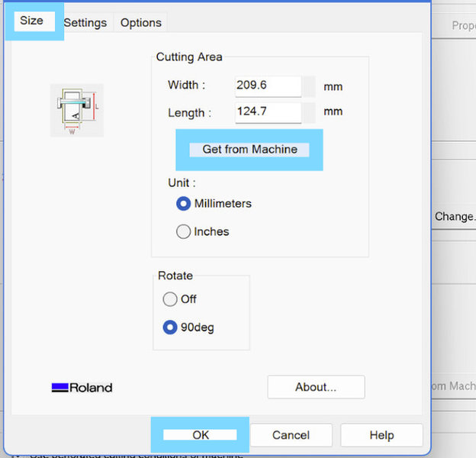
Task: Open the Options tab
Action: tap(141, 23)
